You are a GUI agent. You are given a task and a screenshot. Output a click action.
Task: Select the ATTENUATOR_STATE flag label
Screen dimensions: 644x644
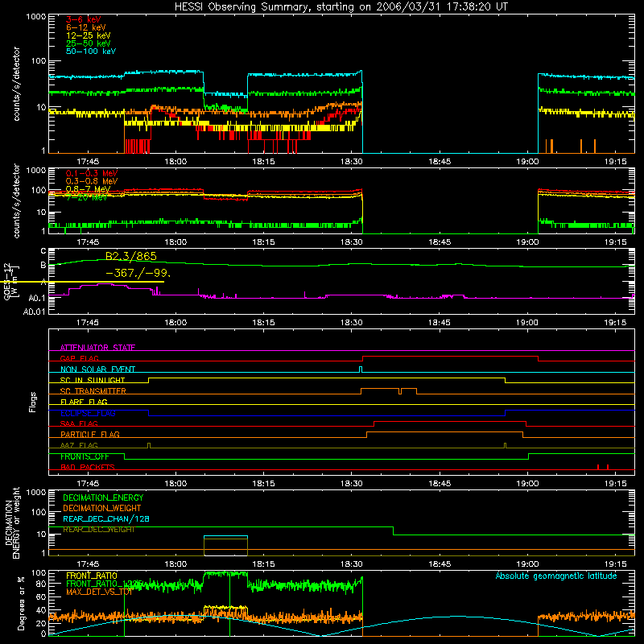[x=97, y=348]
